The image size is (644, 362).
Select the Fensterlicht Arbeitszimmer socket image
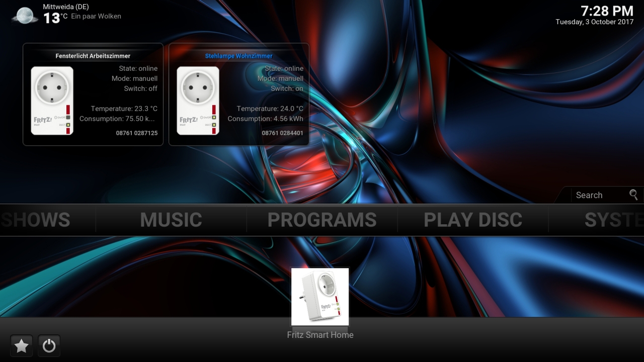coord(52,101)
